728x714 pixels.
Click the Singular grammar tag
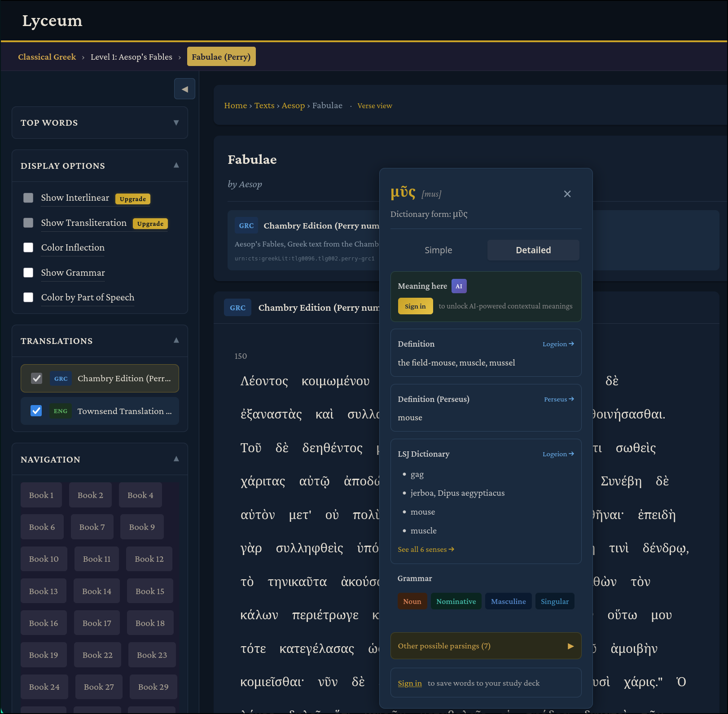(554, 602)
